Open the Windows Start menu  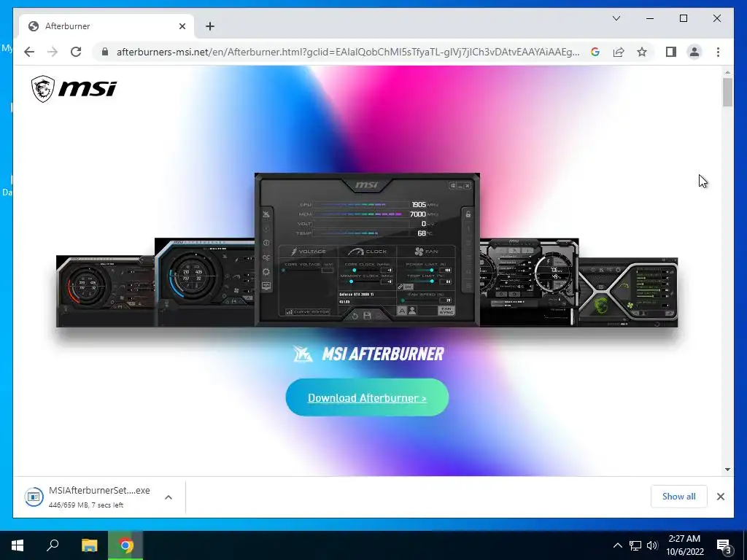[x=18, y=545]
